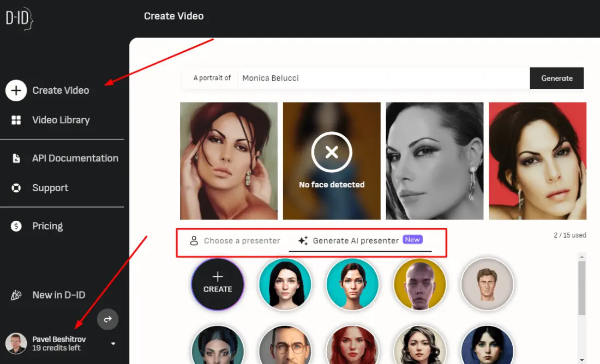Click the No face detected X icon
The image size is (600, 364).
[x=332, y=152]
